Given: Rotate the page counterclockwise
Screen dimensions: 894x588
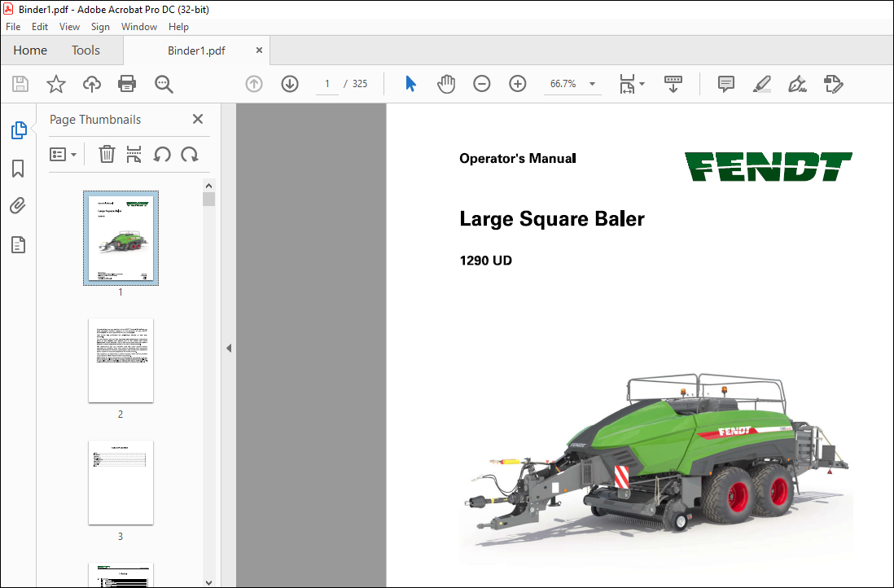Looking at the screenshot, I should (162, 154).
